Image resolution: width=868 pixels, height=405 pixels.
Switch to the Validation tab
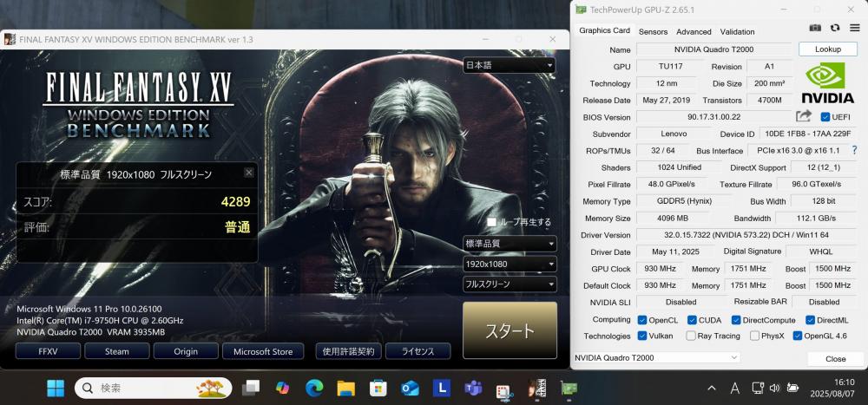(x=737, y=31)
